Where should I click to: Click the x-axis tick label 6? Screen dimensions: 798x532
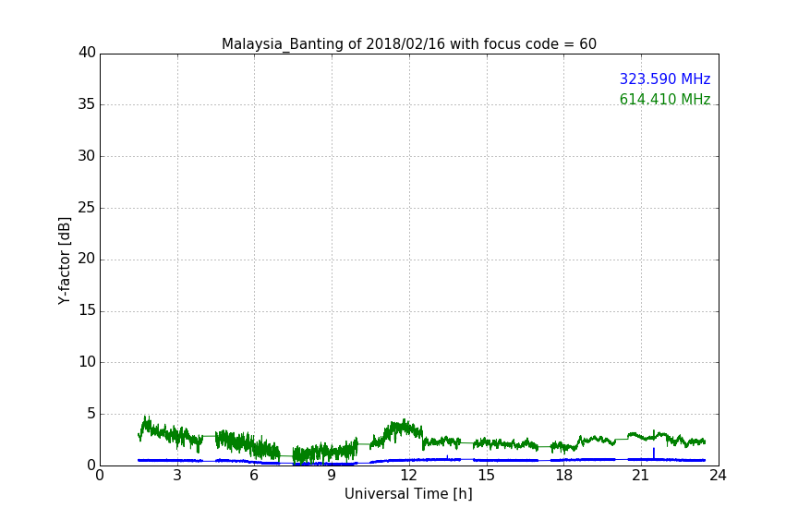255,476
